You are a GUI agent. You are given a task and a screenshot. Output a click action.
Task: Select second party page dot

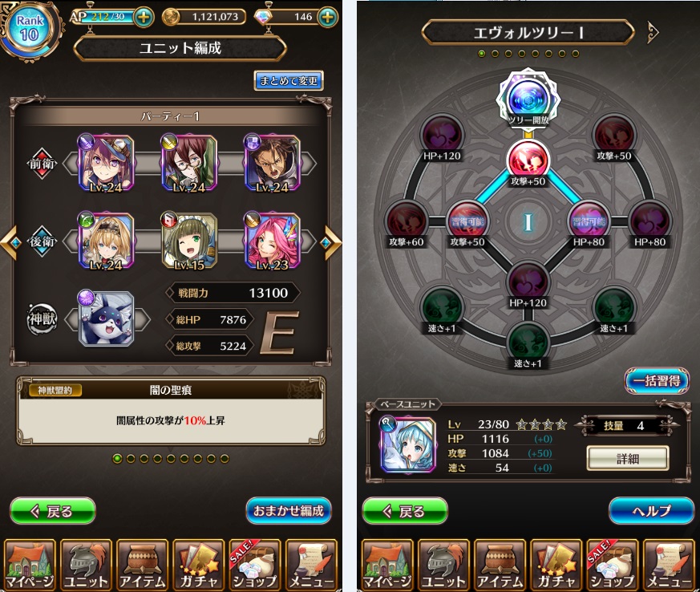point(131,459)
